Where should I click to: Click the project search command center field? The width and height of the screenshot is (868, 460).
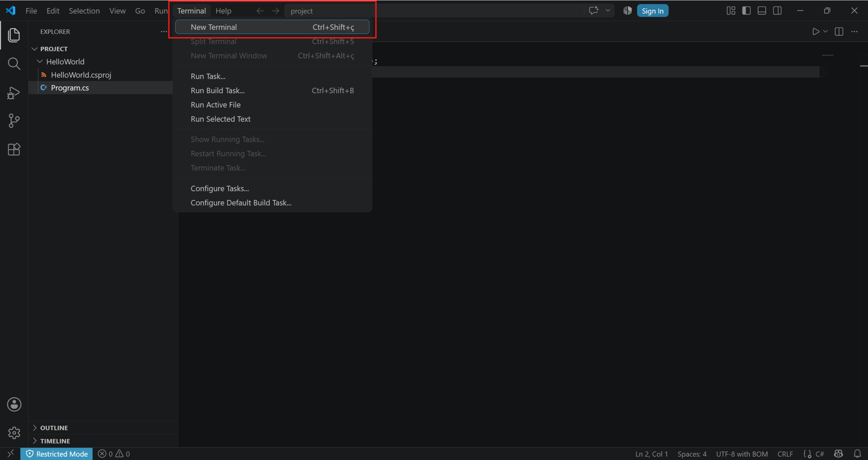[x=434, y=11]
